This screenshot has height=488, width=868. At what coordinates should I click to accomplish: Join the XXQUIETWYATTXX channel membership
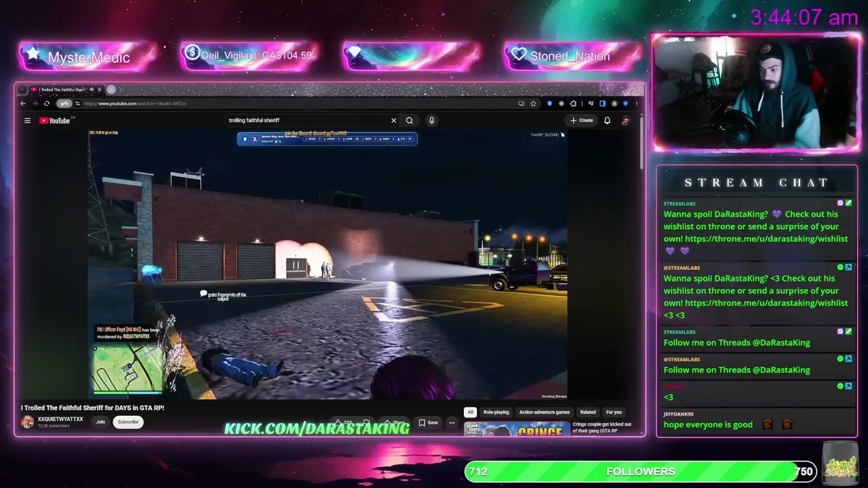(x=100, y=422)
